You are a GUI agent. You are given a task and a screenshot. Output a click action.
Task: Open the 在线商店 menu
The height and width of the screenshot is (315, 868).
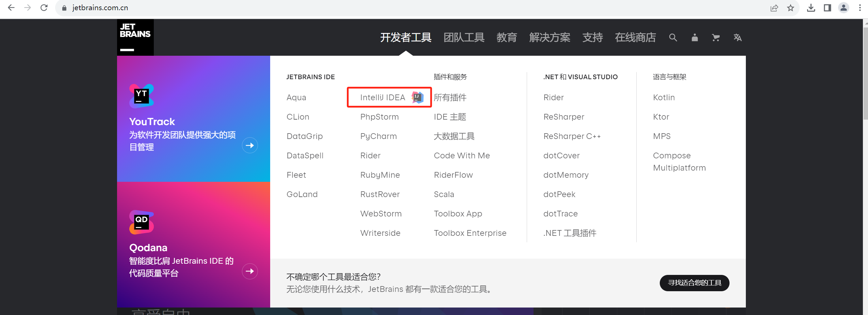click(x=635, y=37)
